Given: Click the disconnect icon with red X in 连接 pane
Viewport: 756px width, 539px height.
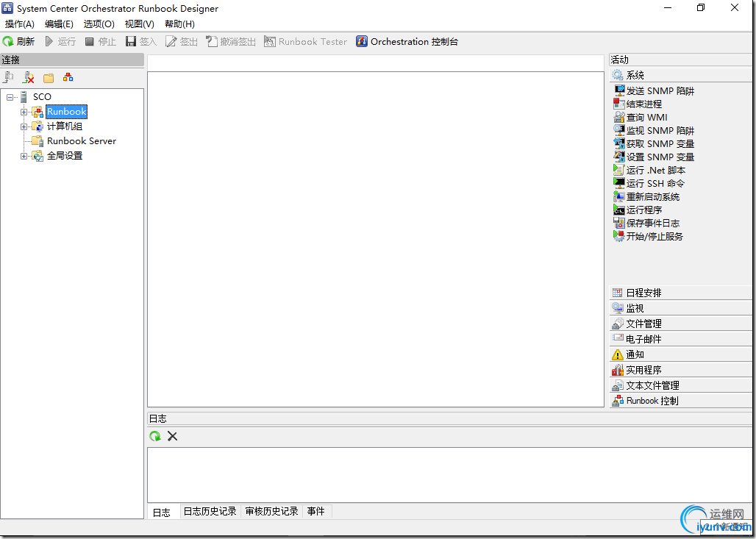Looking at the screenshot, I should pos(29,78).
